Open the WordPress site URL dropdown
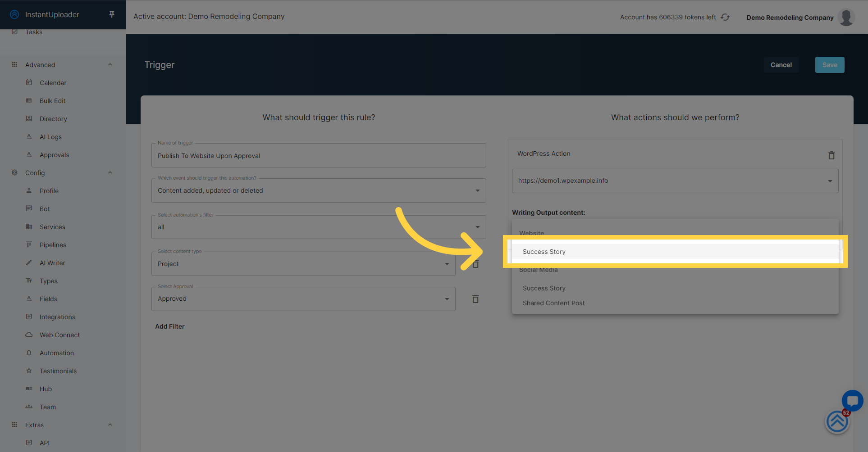The image size is (868, 452). point(675,181)
